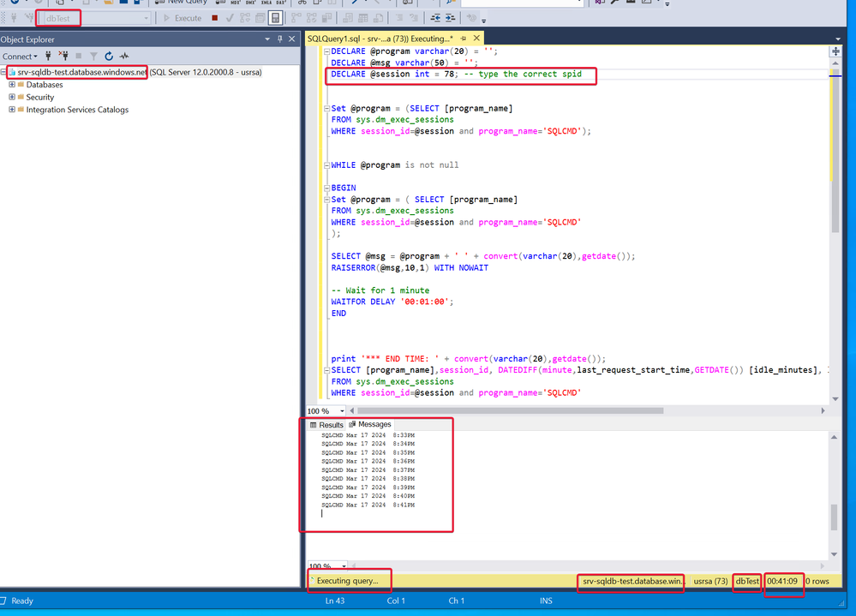Click the Disconnect plug icon in Object Explorer

coord(63,57)
